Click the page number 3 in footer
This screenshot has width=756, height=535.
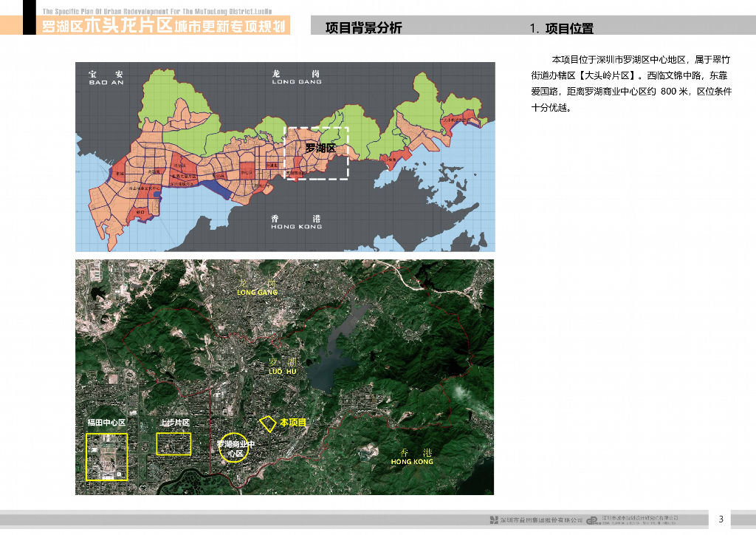pyautogui.click(x=721, y=519)
